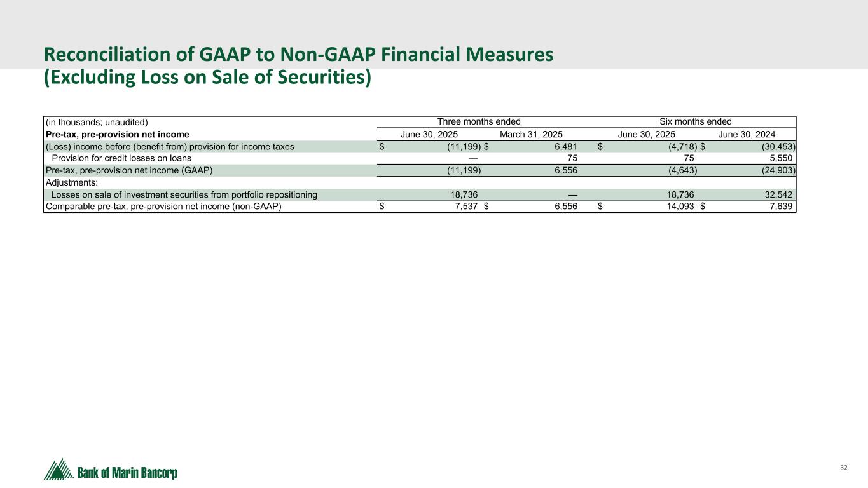Click the "March 31, 2025" column header
Screen dimensions: 868x488
pos(531,134)
